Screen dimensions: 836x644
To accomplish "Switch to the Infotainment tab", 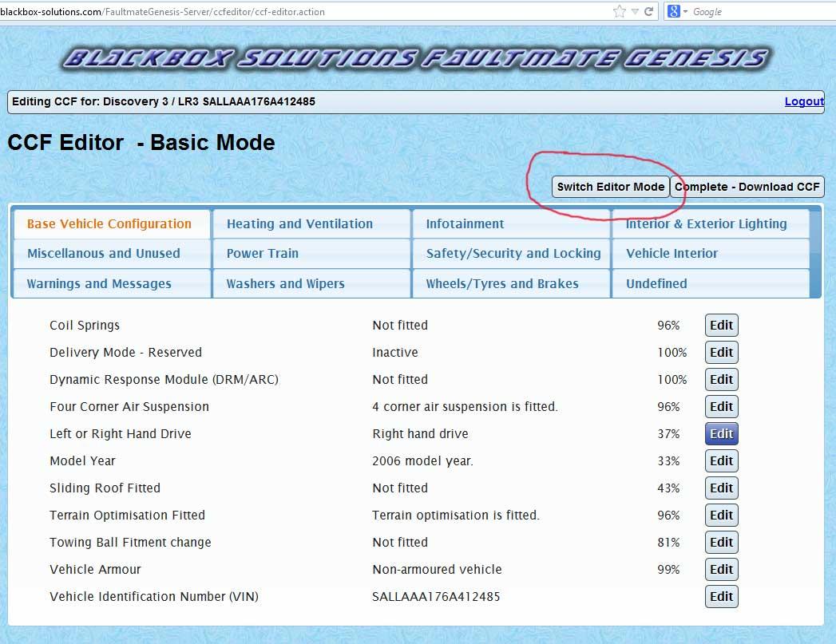I will [465, 224].
